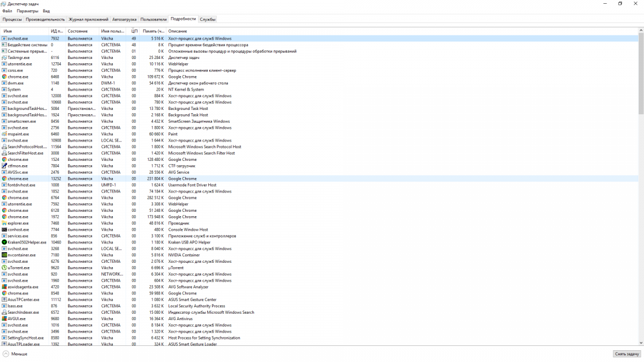The image size is (644, 362).
Task: Open the Файл menu
Action: (x=7, y=11)
